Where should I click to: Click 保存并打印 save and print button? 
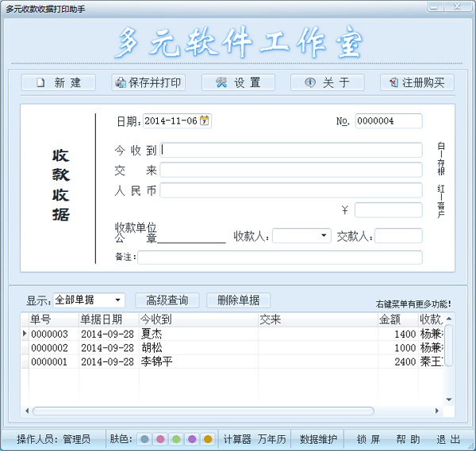point(148,82)
